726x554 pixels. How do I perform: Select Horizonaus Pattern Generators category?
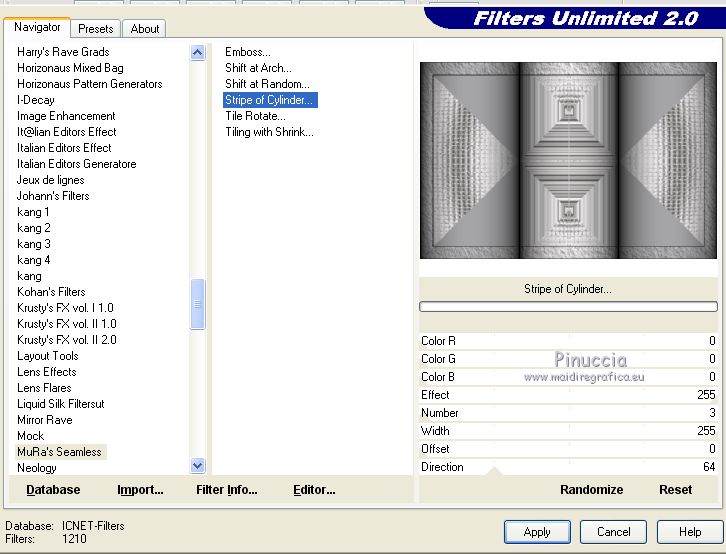click(90, 84)
